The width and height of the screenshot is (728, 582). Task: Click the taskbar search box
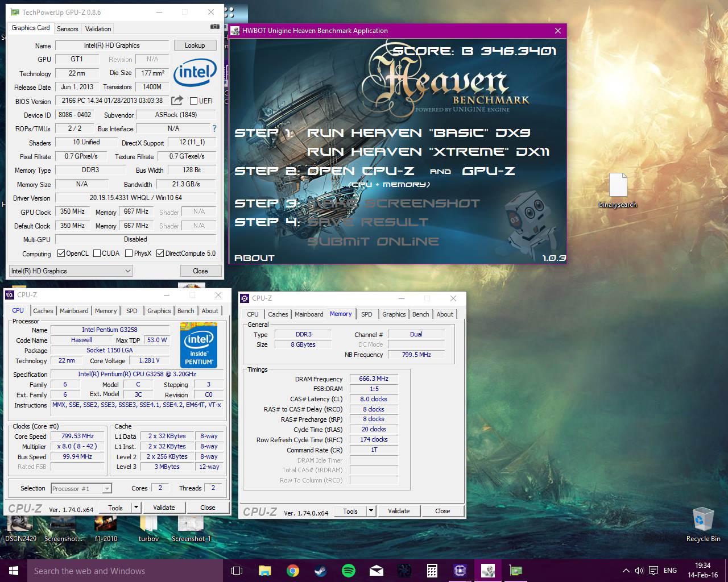125,571
